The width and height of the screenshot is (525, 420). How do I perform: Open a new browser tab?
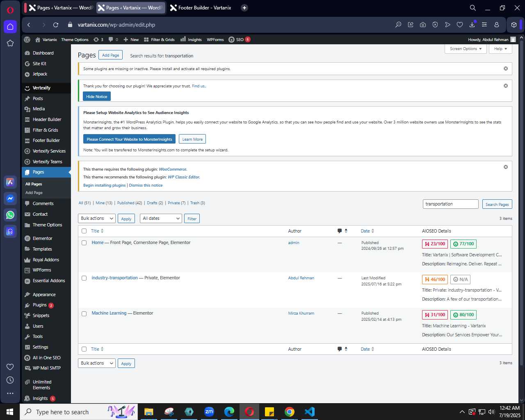244,8
